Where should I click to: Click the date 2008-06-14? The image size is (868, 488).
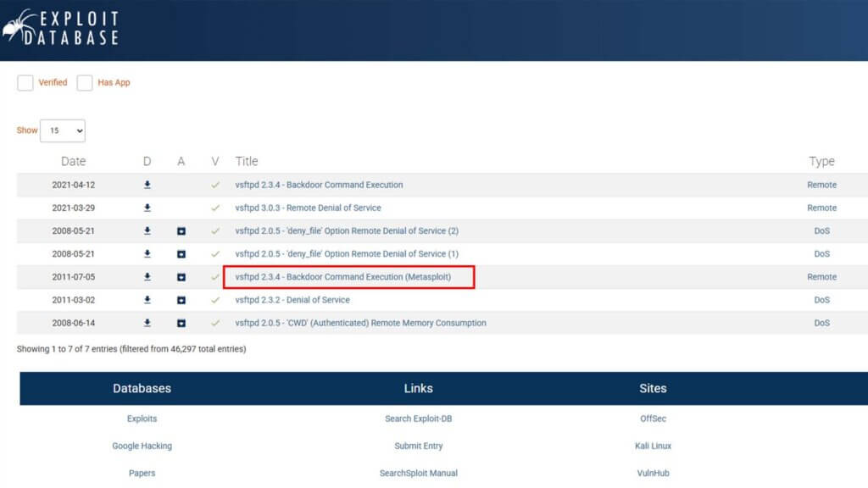coord(74,323)
